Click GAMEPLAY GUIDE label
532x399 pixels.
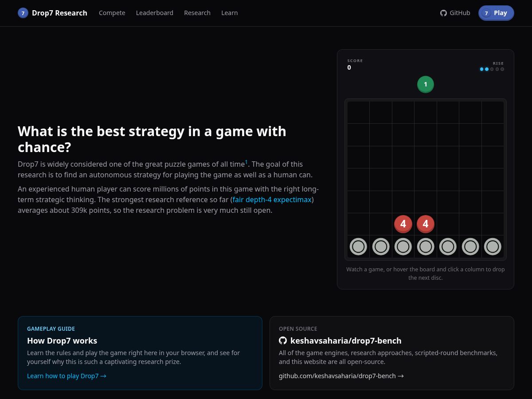[51, 329]
